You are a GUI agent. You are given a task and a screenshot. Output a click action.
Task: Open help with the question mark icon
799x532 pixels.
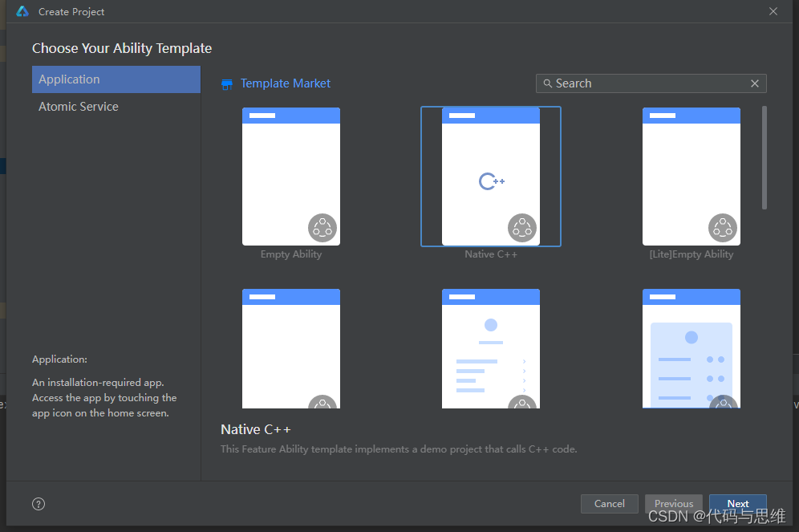[39, 504]
